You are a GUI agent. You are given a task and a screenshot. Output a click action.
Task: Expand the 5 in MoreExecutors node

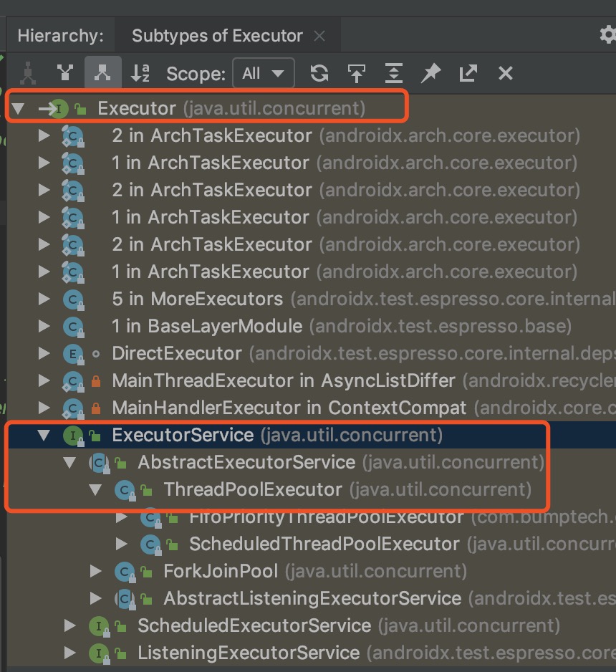coord(44,299)
